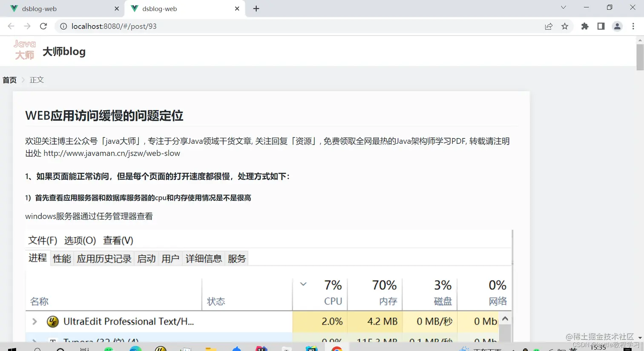The image size is (644, 351).
Task: Sort by the 7% CPU column
Action: [x=320, y=294]
